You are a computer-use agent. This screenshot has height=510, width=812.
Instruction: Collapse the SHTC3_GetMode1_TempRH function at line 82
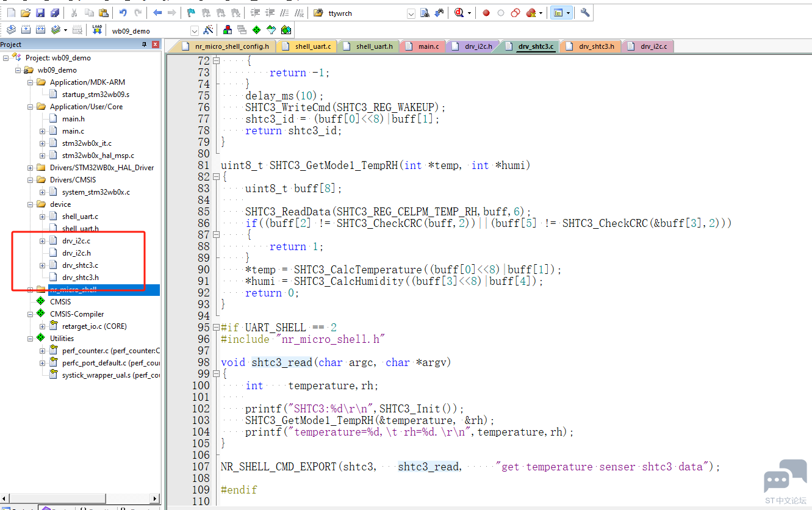tap(215, 177)
